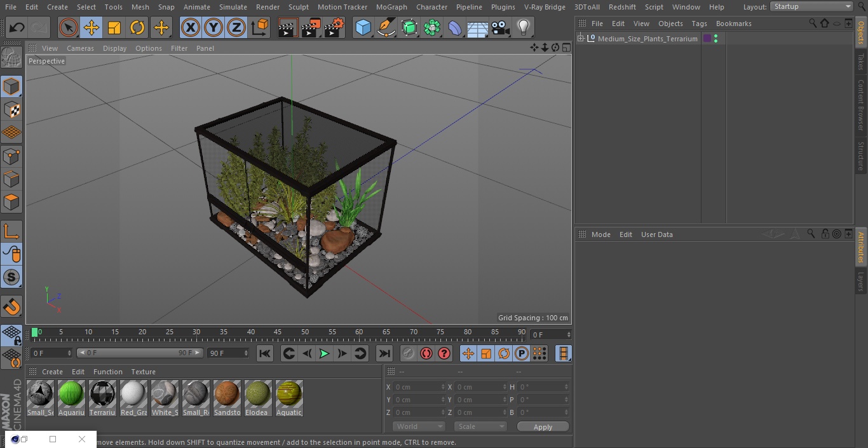Switch to Model mode
The image size is (868, 448).
11,86
